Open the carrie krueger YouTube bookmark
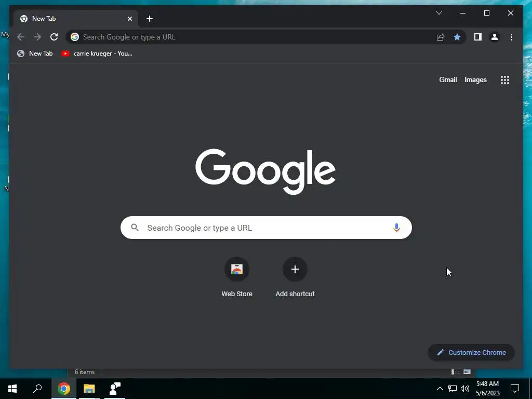Screen dimensions: 532x399 [x=97, y=54]
